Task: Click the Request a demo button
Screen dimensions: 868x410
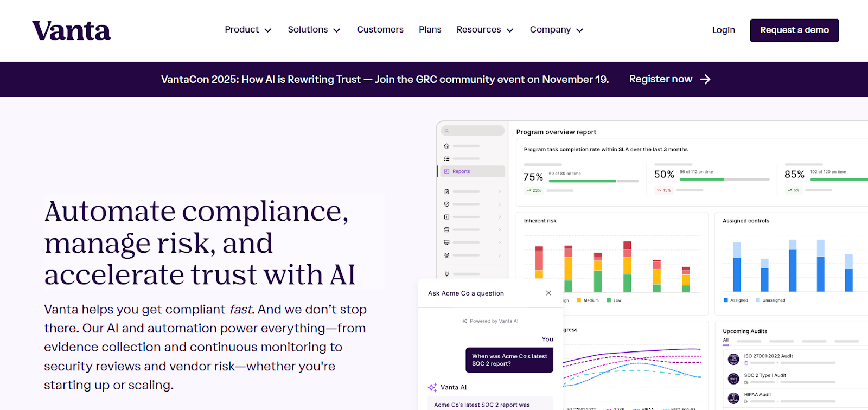Action: tap(794, 30)
